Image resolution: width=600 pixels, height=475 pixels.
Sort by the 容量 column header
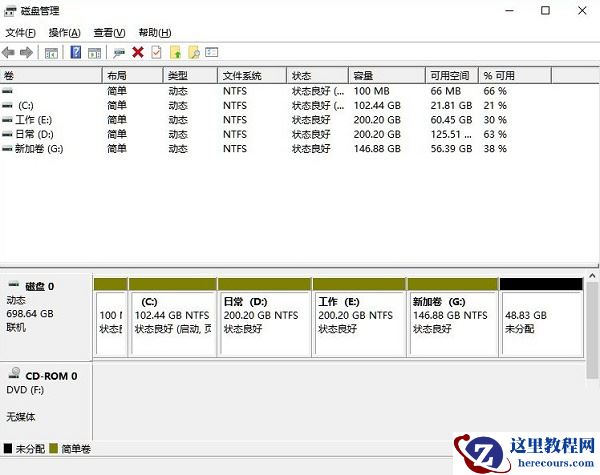[387, 75]
